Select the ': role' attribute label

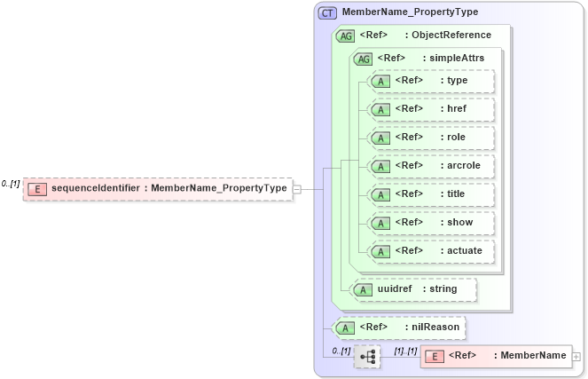tap(452, 137)
